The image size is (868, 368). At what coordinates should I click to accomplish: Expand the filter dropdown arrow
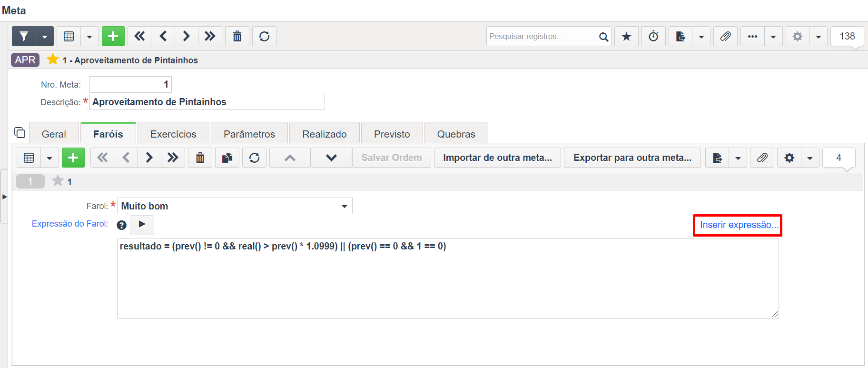click(45, 36)
